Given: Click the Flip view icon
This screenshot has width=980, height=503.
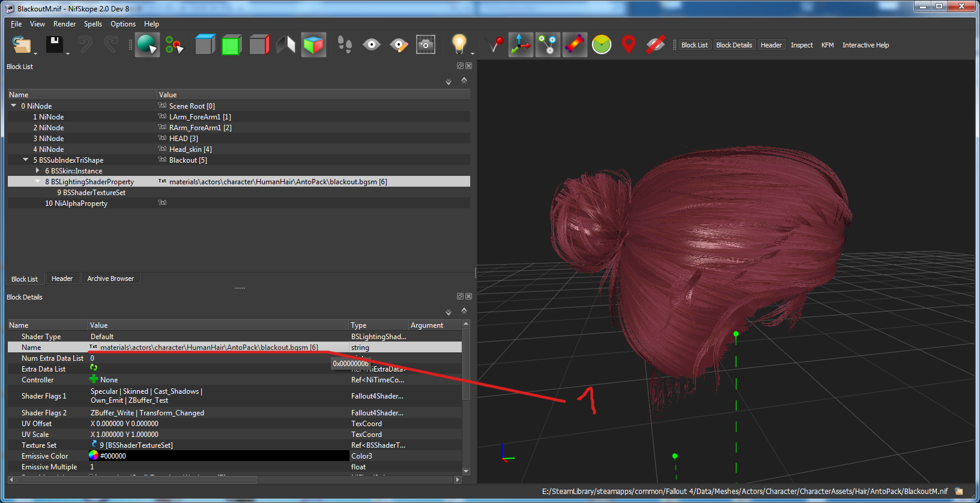Looking at the screenshot, I should [286, 45].
